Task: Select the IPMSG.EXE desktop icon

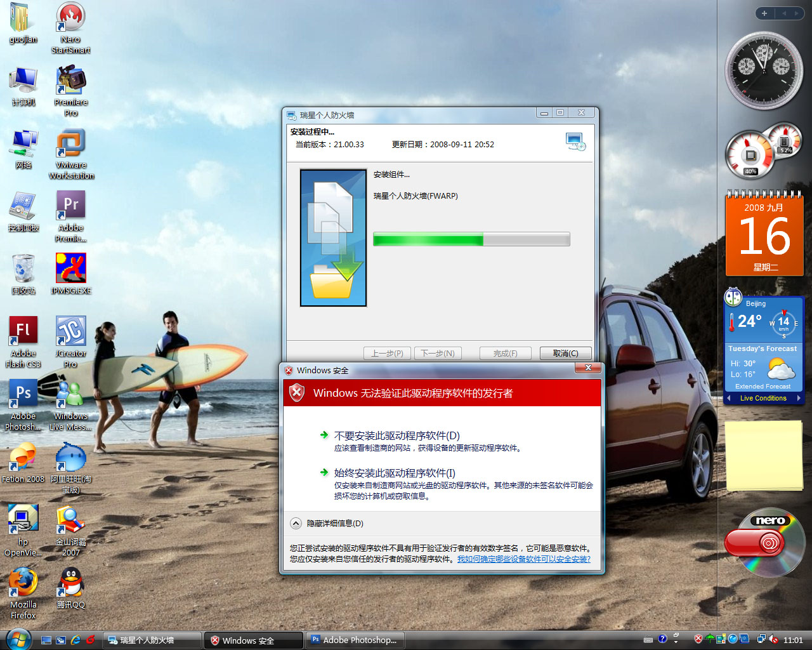Action: [x=71, y=274]
